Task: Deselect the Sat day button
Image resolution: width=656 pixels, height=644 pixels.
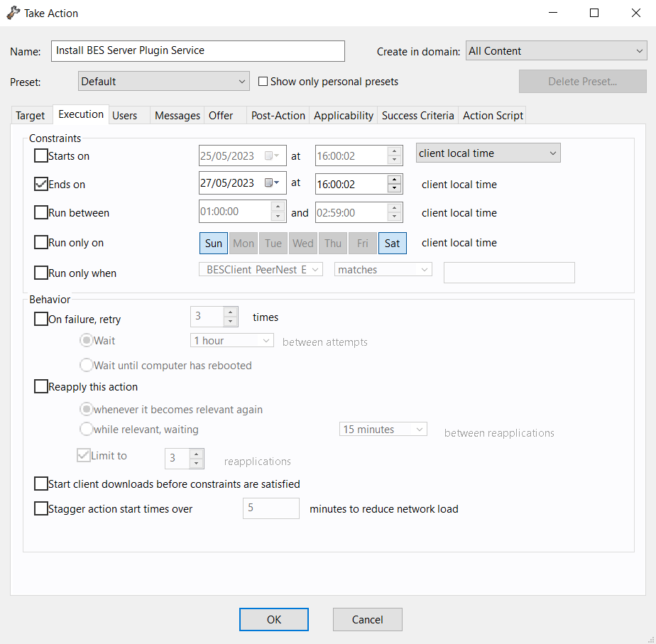Action: [392, 243]
